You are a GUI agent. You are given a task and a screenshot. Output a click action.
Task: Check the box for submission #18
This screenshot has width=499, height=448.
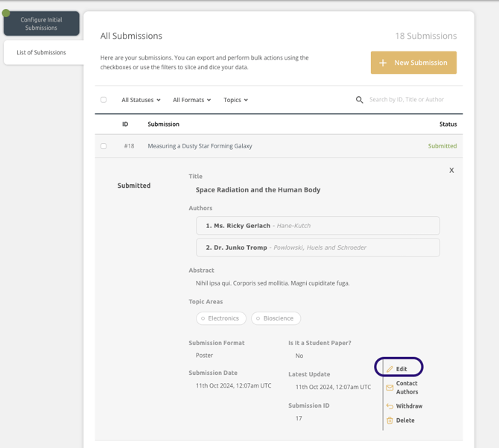[x=104, y=146]
